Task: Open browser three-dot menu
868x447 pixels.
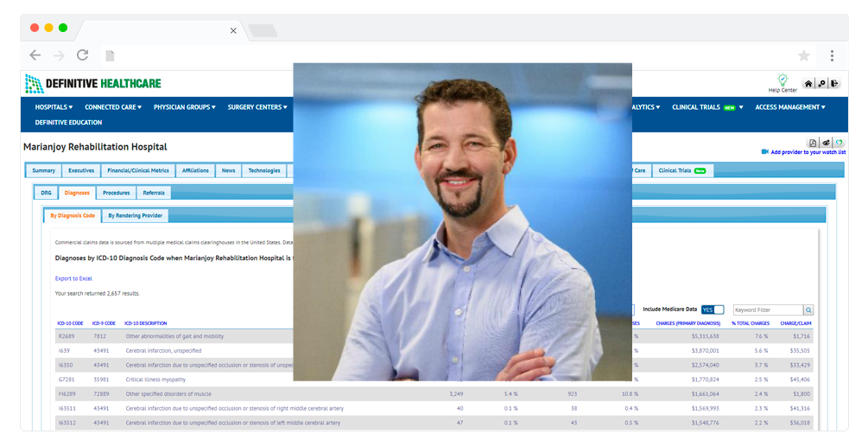Action: [x=832, y=55]
